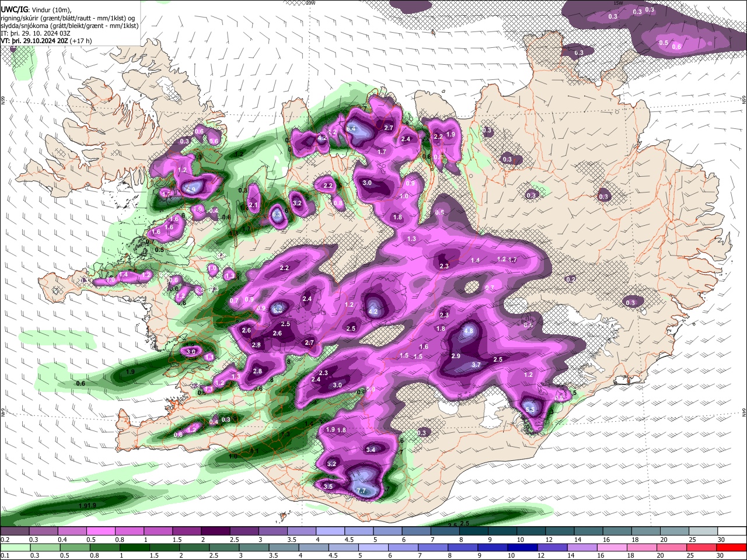Click the 'rigning/skúrir' legend description line

pos(68,18)
